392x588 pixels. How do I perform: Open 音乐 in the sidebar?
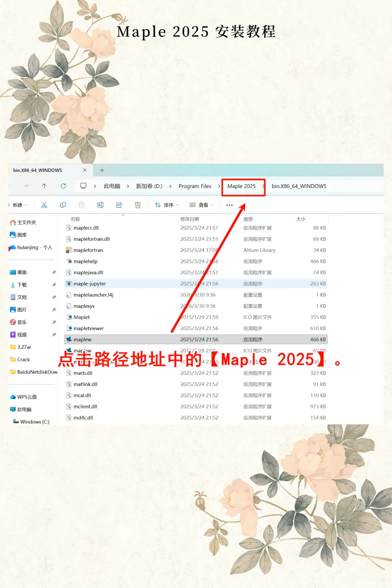18,322
